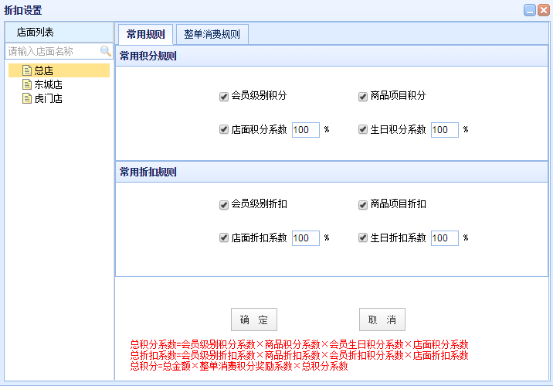Image resolution: width=554 pixels, height=386 pixels.
Task: Uncheck the 店面积分系数 checkbox
Action: click(223, 129)
